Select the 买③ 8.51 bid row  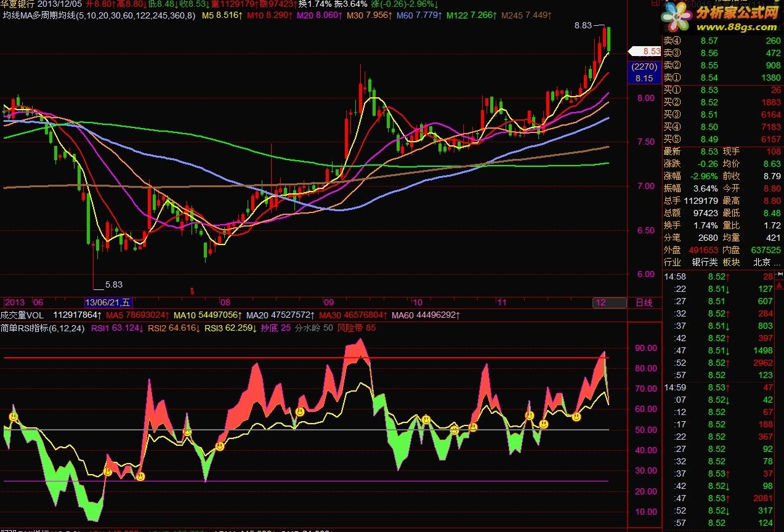coord(722,115)
